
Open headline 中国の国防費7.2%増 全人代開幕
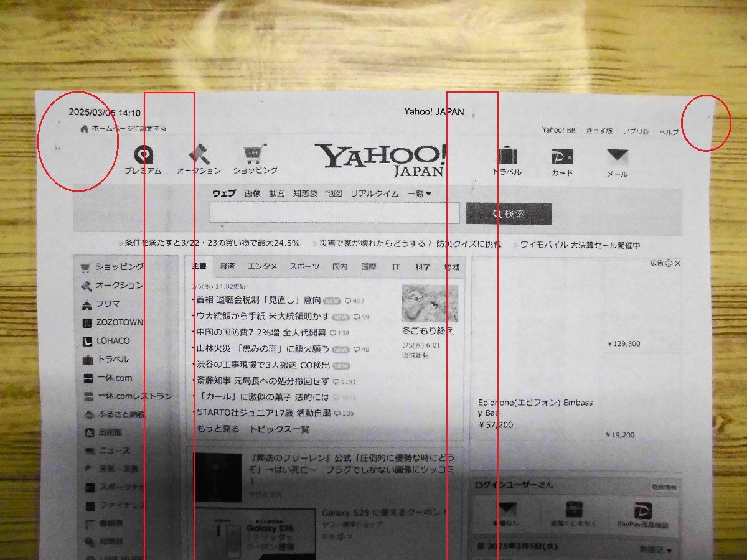(x=261, y=332)
